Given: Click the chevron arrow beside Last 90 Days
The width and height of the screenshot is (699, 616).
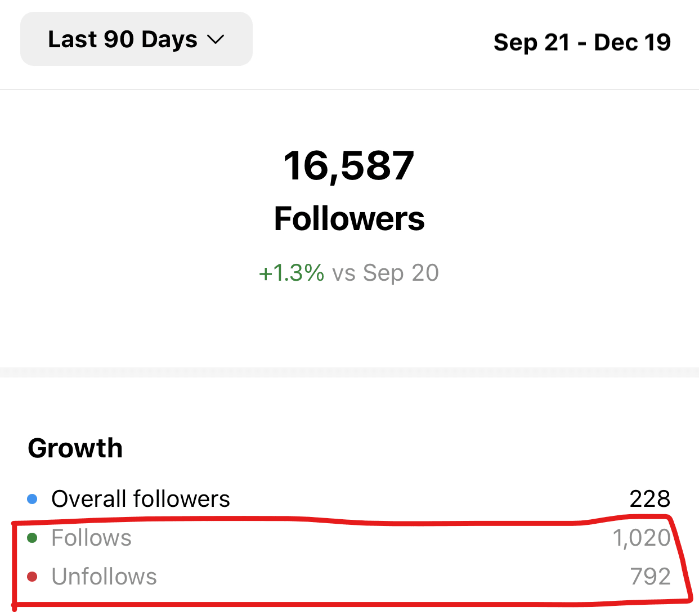Looking at the screenshot, I should pyautogui.click(x=216, y=40).
